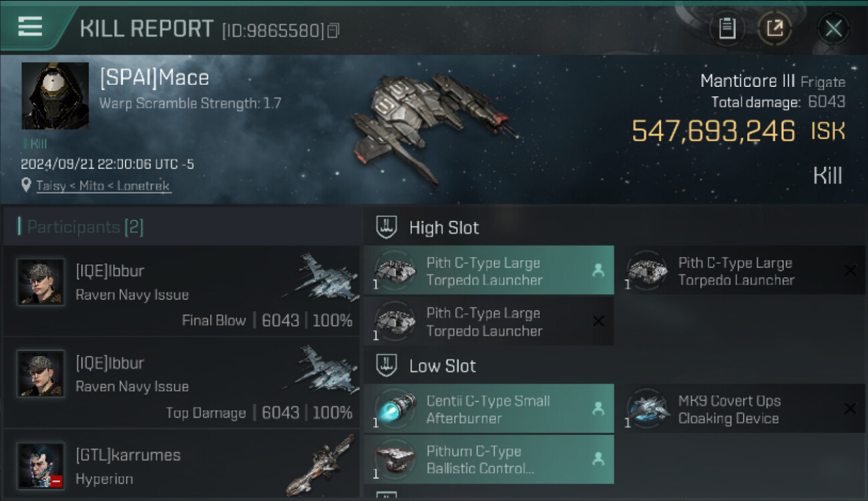This screenshot has height=501, width=868.
Task: Select the highlighted Pith C-Type Large Torpedo Launcher
Action: (x=489, y=271)
